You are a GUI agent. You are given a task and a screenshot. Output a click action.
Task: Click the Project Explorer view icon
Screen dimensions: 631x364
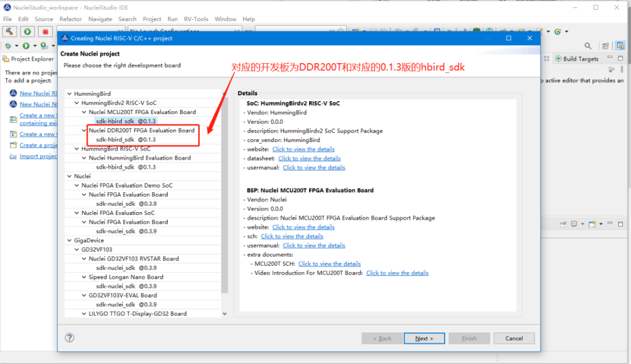(x=6, y=59)
